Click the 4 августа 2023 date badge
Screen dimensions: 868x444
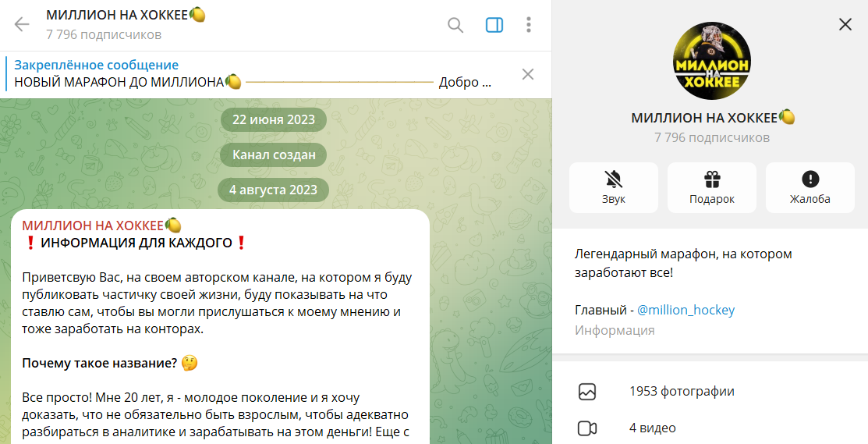273,190
